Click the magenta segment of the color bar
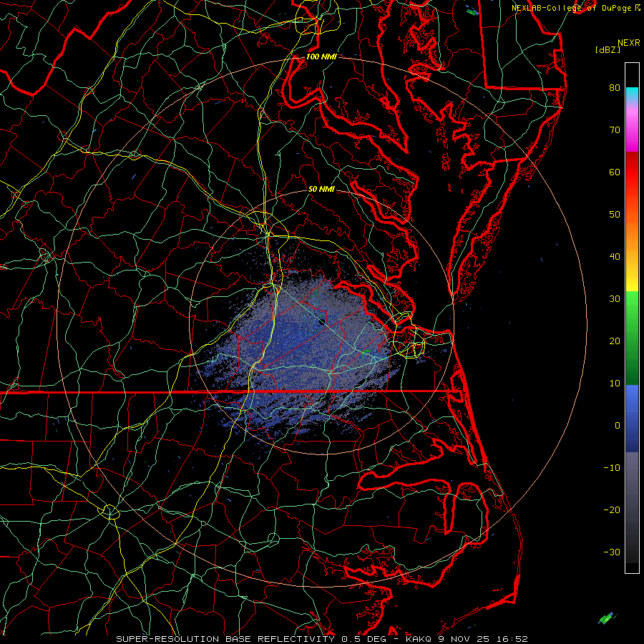This screenshot has width=644, height=644. [x=632, y=132]
